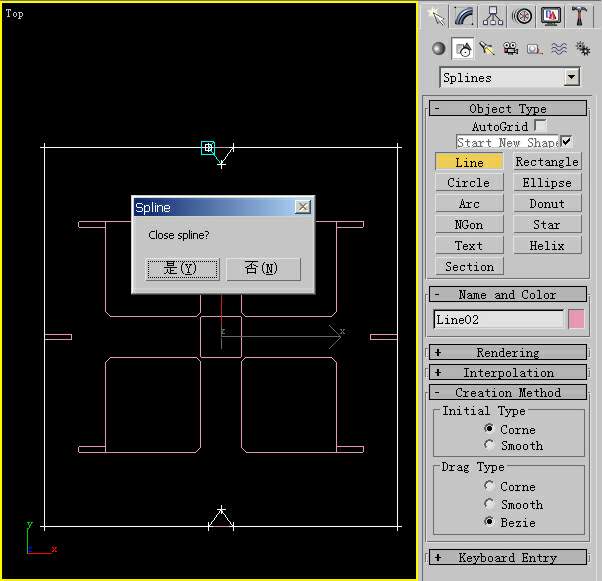The image size is (602, 581).
Task: Expand the Keyboard Entry rollout
Action: [x=508, y=557]
